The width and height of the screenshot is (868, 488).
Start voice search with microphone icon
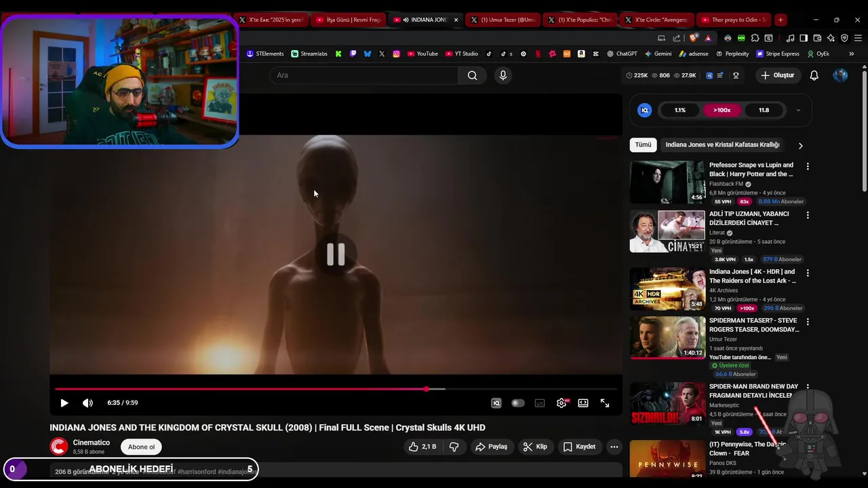point(503,75)
